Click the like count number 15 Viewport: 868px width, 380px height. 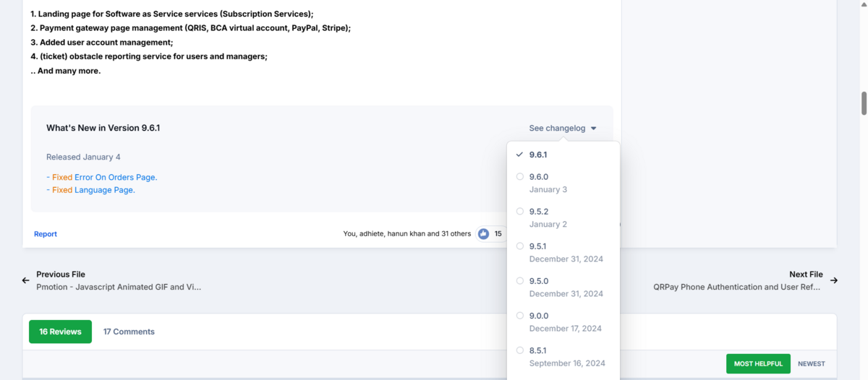point(498,234)
